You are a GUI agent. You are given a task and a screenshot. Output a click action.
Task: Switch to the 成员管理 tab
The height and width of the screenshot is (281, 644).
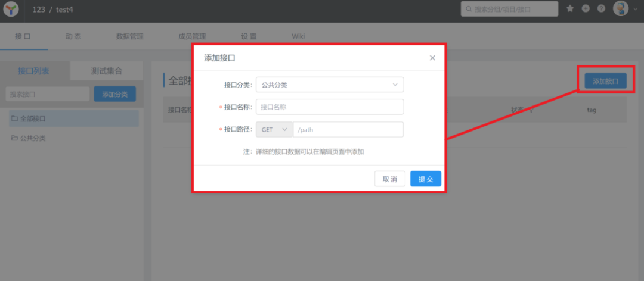pos(192,36)
